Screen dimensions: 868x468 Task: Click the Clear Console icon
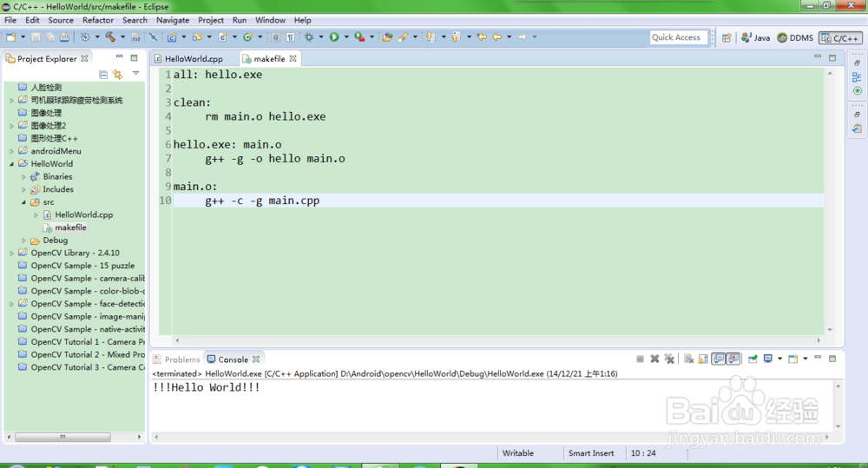tap(688, 359)
